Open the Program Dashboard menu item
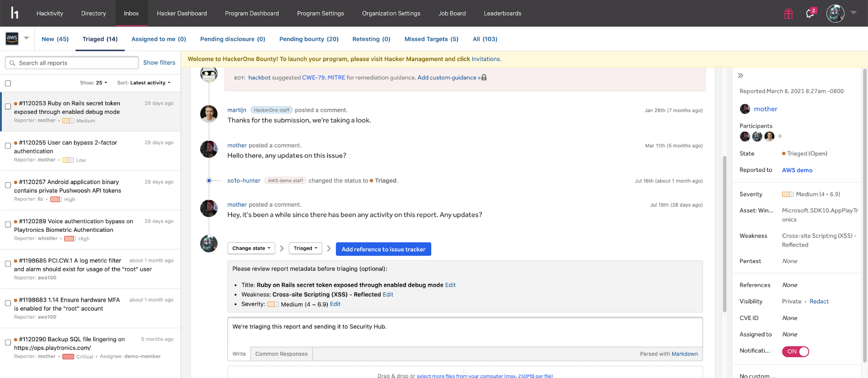 click(252, 13)
